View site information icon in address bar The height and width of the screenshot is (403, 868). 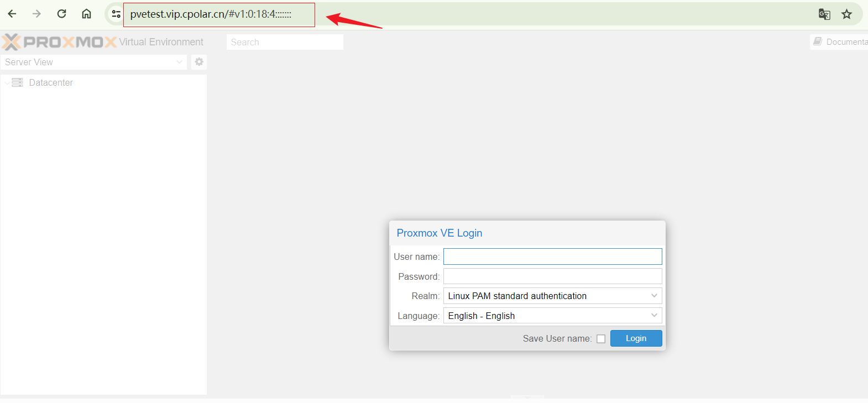116,14
